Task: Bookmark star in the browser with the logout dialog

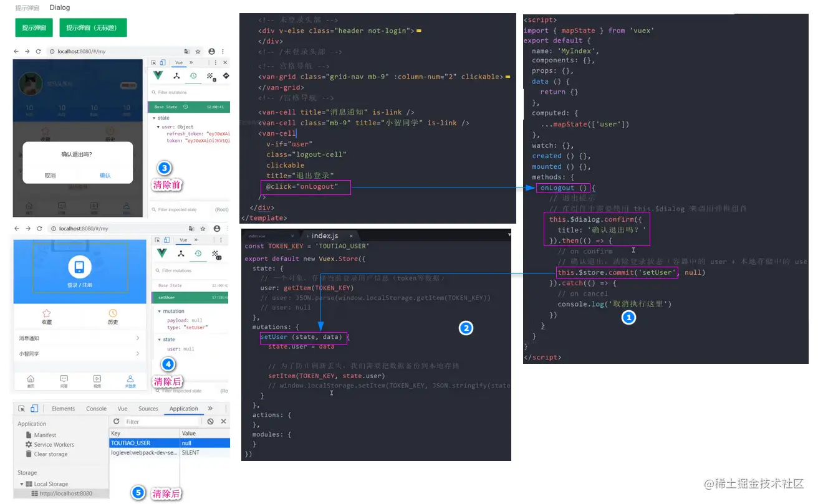Action: (198, 52)
